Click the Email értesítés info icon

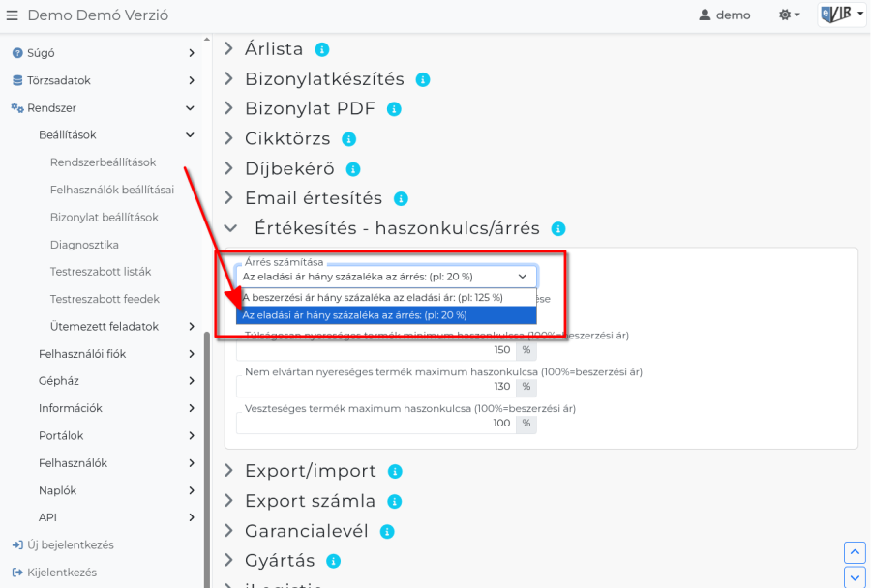click(400, 198)
